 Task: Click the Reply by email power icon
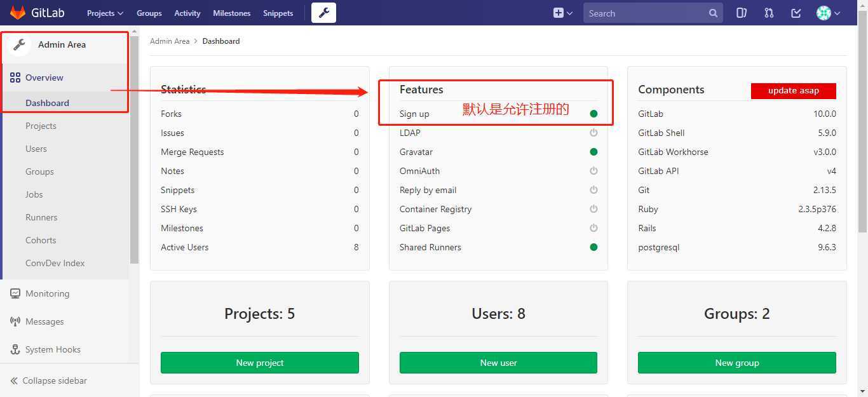tap(593, 190)
